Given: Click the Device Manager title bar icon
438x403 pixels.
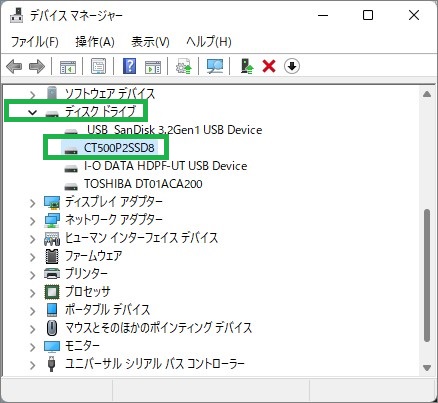Looking at the screenshot, I should pyautogui.click(x=17, y=15).
